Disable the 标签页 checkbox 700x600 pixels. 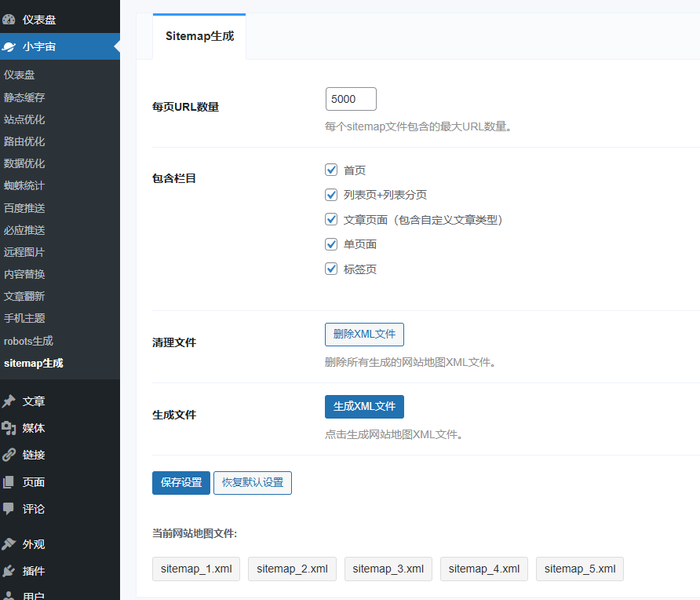point(331,269)
